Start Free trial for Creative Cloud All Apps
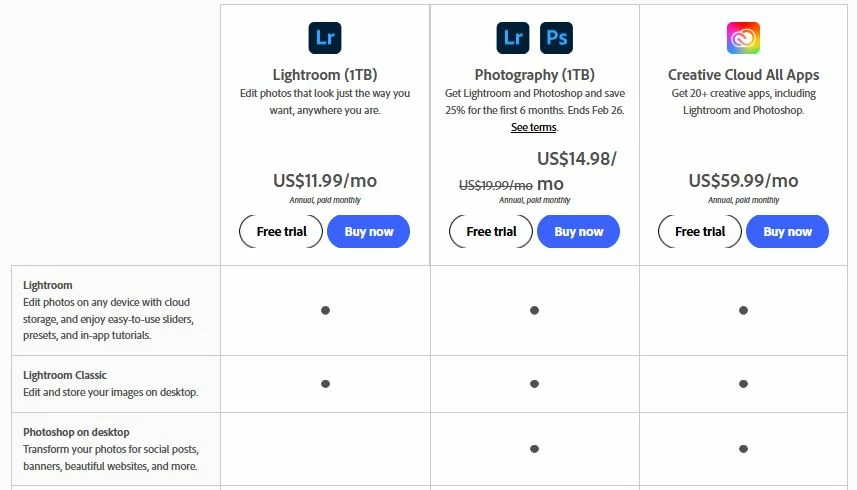The height and width of the screenshot is (490, 857). click(x=700, y=232)
